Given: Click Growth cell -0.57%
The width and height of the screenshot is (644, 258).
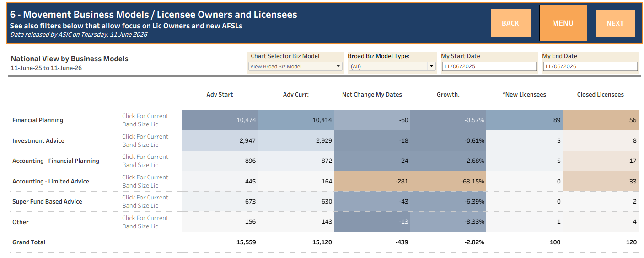Looking at the screenshot, I should tap(448, 120).
